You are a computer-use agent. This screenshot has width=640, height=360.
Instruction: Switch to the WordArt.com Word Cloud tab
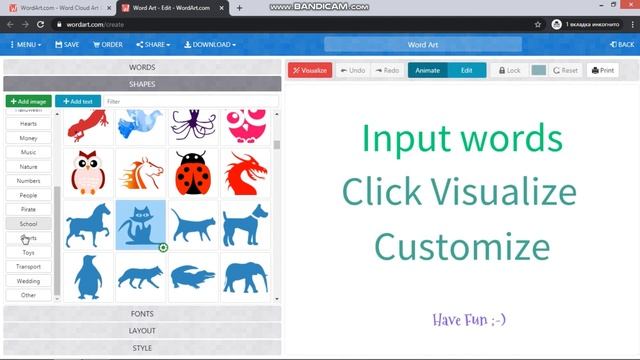(60, 8)
